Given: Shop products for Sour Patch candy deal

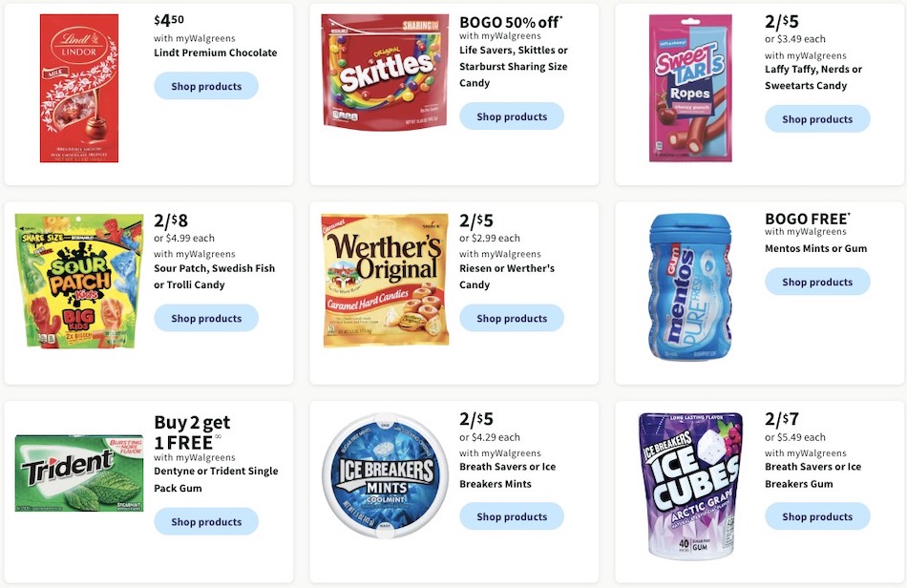Looking at the screenshot, I should [206, 318].
